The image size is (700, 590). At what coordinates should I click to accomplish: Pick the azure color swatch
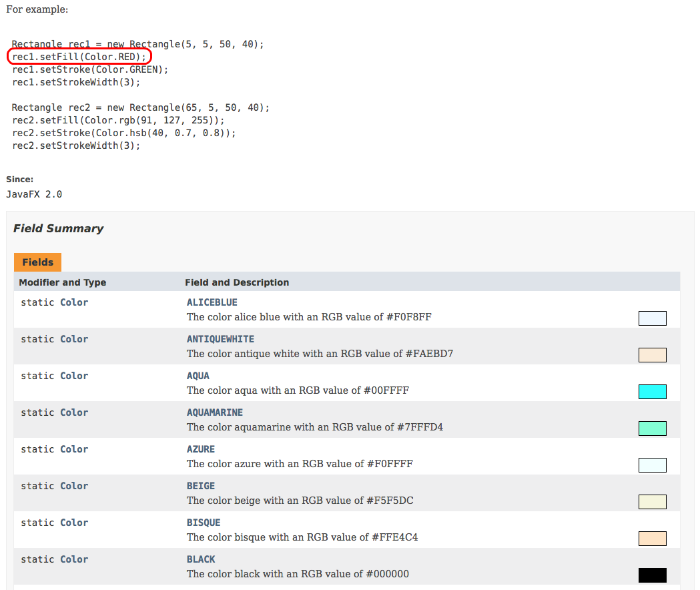tap(652, 465)
